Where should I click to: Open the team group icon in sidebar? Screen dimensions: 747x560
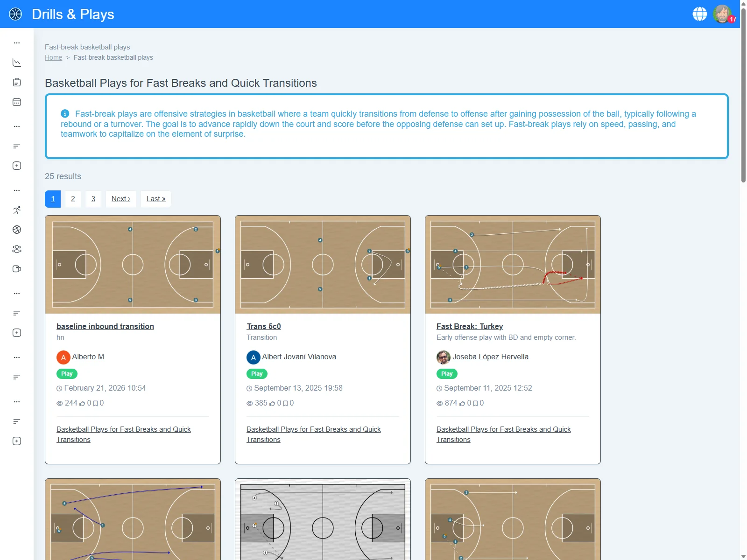17,249
